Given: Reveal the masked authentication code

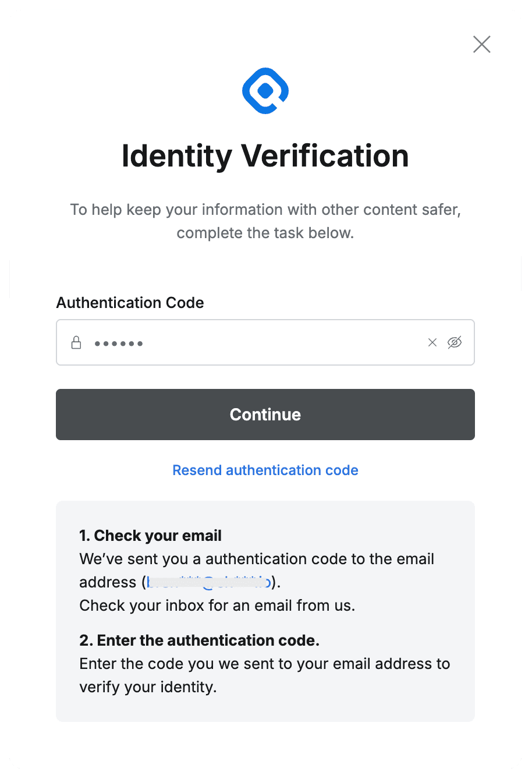Looking at the screenshot, I should (455, 342).
